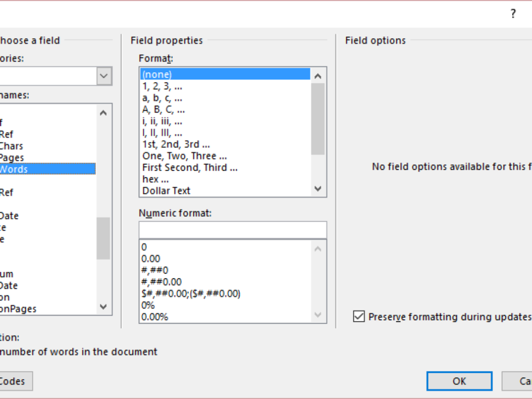This screenshot has width=532, height=399.
Task: Click the field names scrollbar thumb
Action: 103,238
